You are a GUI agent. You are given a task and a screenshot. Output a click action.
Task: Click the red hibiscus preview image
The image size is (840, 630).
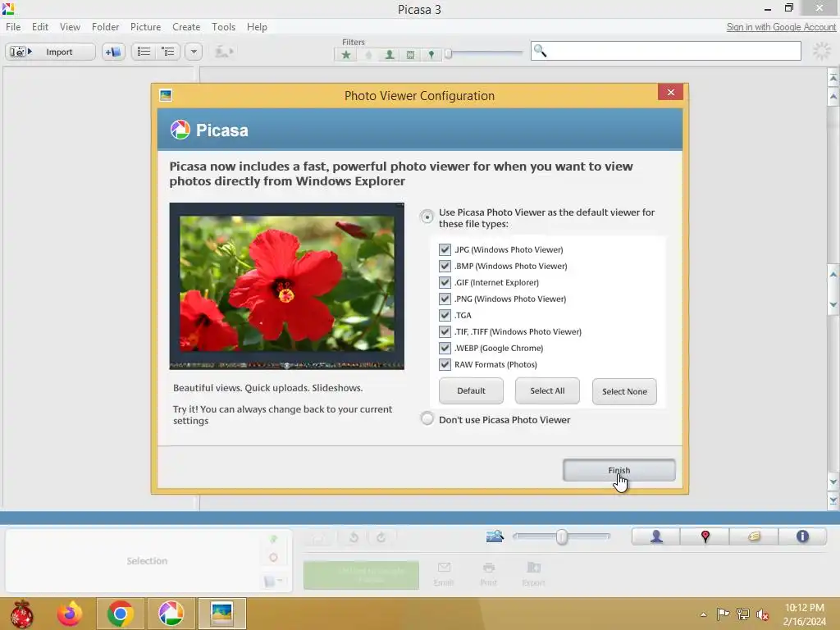(286, 286)
